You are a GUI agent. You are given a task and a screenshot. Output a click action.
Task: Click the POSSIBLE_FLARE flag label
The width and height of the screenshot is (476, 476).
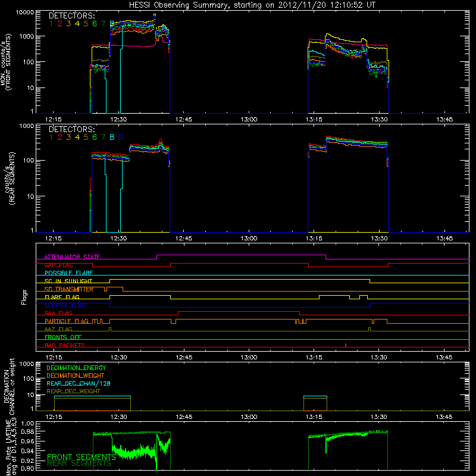(x=68, y=273)
